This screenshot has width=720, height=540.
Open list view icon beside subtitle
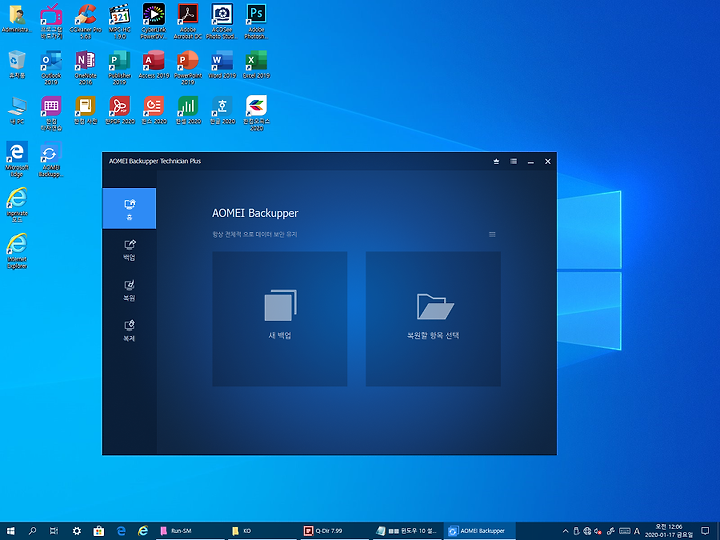point(492,234)
